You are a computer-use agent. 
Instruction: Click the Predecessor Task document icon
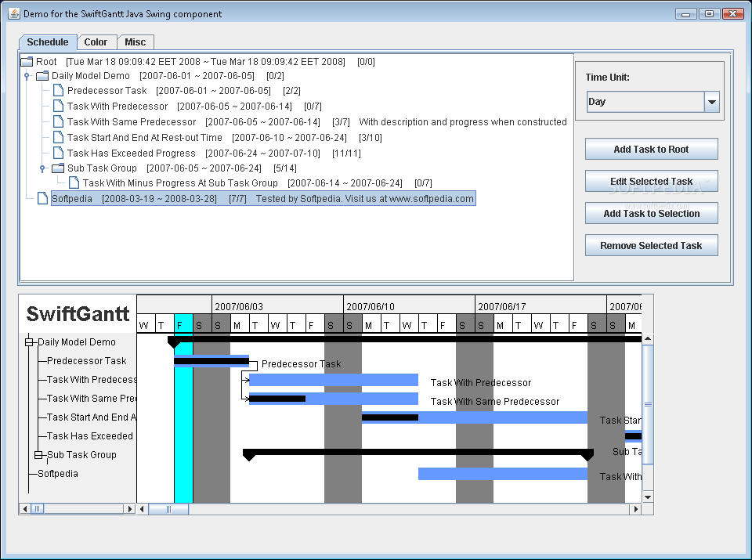[58, 90]
